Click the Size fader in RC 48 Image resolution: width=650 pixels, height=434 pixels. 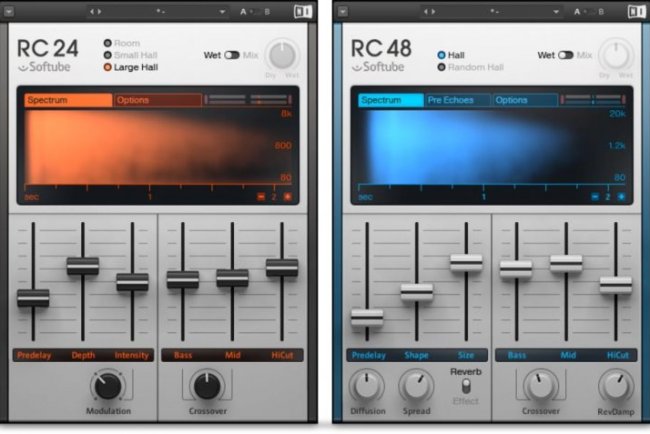(x=466, y=262)
